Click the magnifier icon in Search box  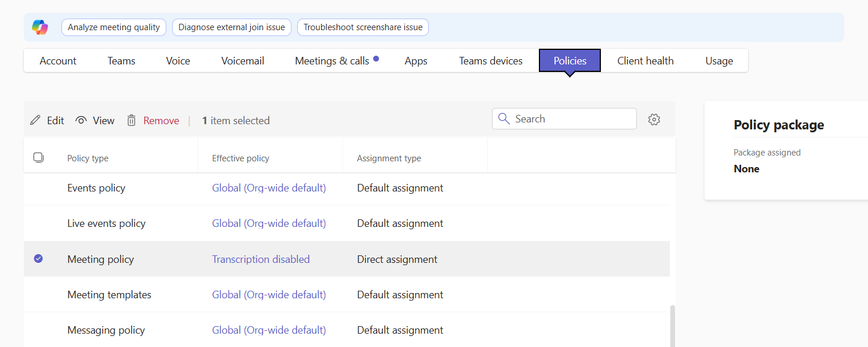(x=504, y=119)
